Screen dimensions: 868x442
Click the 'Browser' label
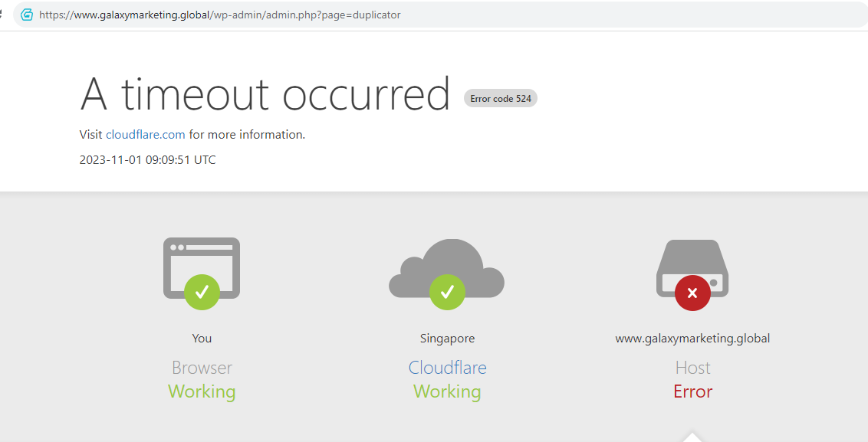(202, 368)
